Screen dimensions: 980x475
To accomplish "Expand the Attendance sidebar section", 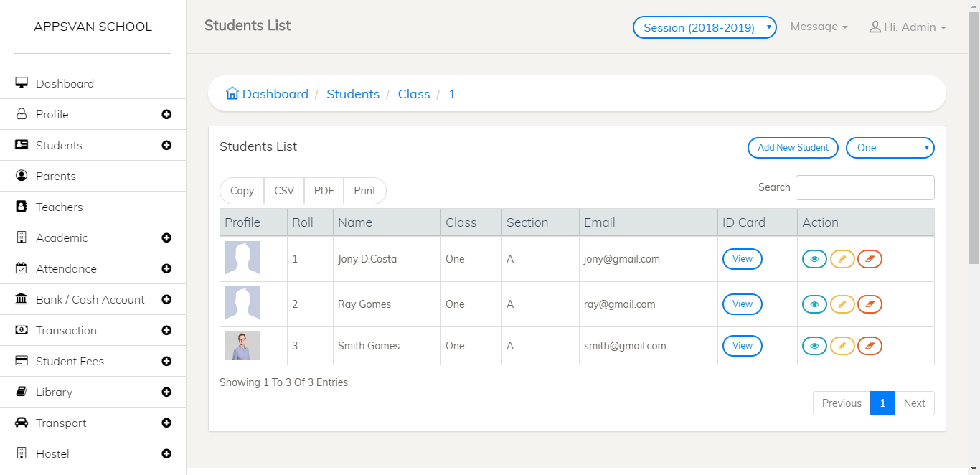I will (x=166, y=268).
